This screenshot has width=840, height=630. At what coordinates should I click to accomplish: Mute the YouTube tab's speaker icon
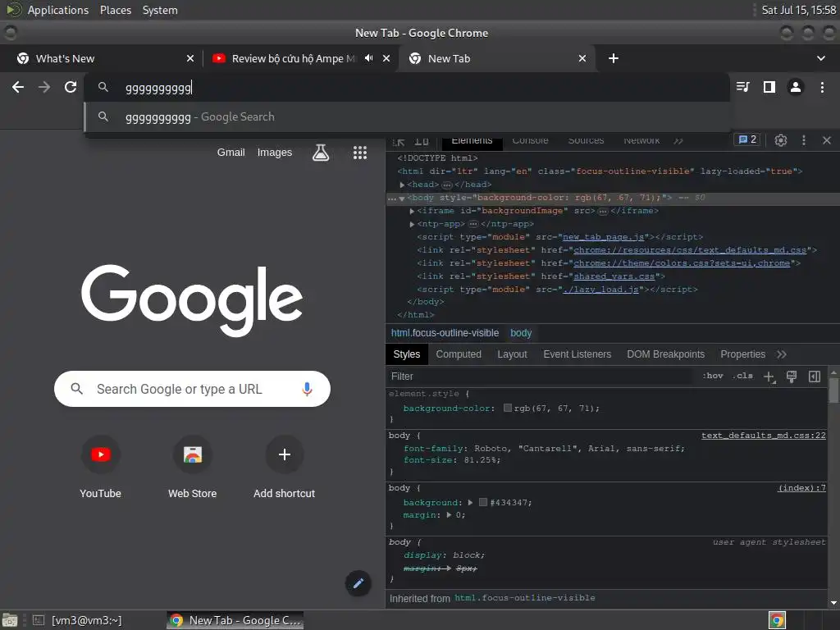click(x=368, y=58)
